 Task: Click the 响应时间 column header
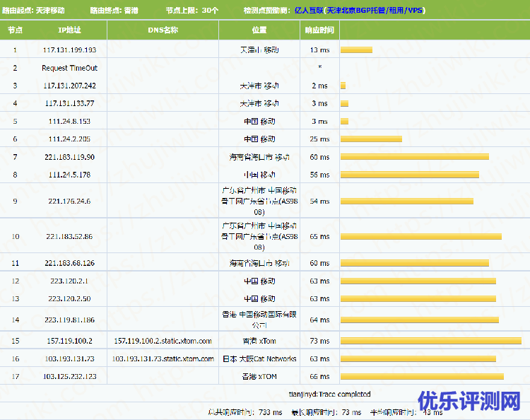click(319, 30)
